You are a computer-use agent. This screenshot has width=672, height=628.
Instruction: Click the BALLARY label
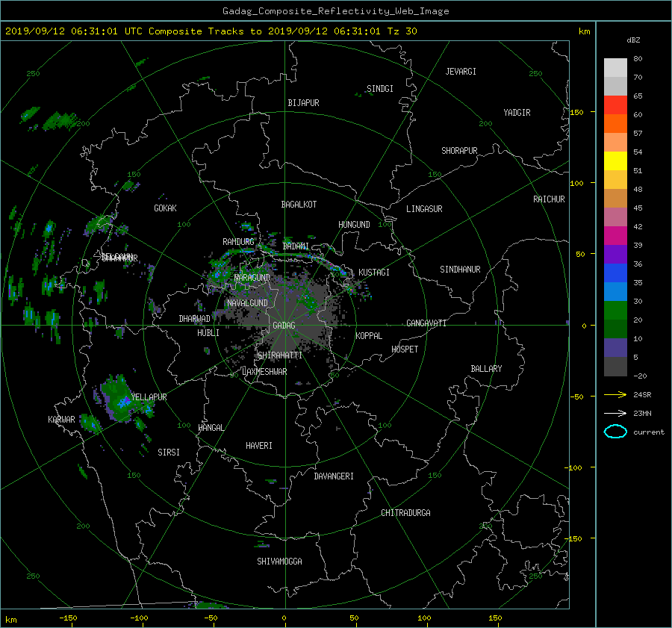[x=486, y=369]
